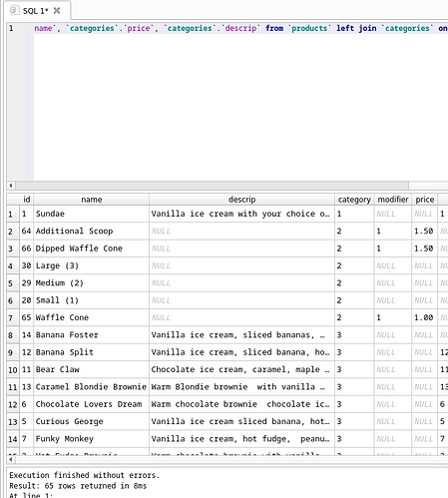Click the price column header
This screenshot has height=498, width=448.
tap(425, 200)
